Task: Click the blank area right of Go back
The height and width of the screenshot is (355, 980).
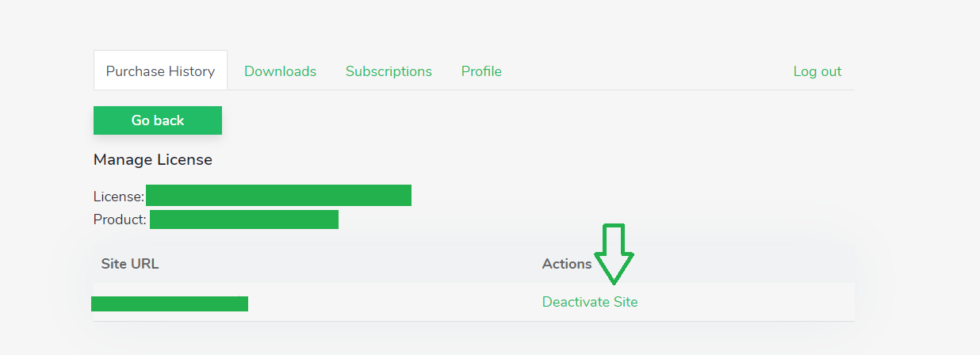Action: point(539,120)
